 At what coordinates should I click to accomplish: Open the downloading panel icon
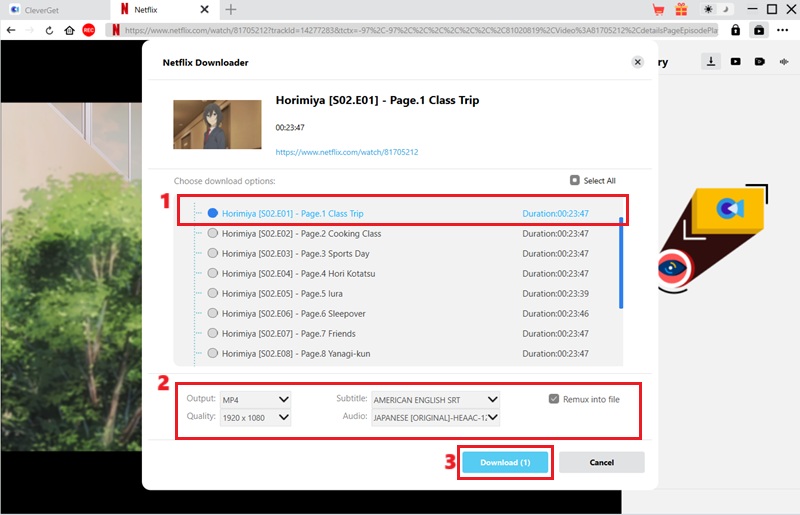coord(711,62)
